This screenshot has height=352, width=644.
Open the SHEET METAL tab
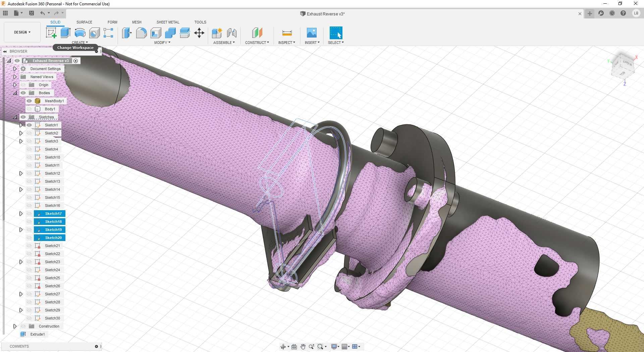click(x=168, y=22)
